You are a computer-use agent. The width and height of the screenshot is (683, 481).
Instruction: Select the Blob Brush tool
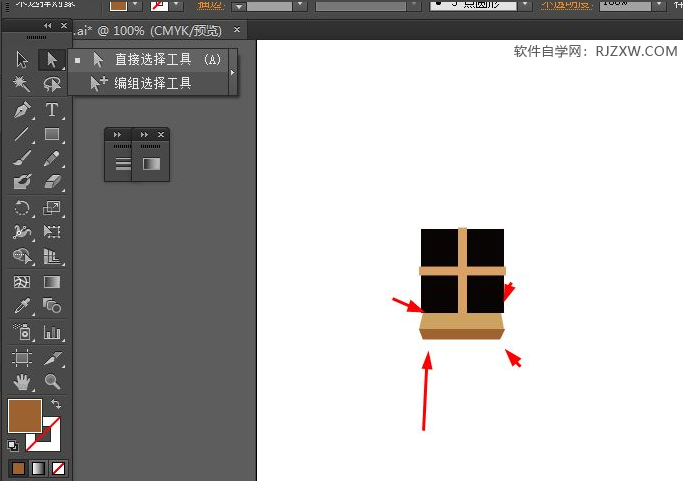point(22,182)
